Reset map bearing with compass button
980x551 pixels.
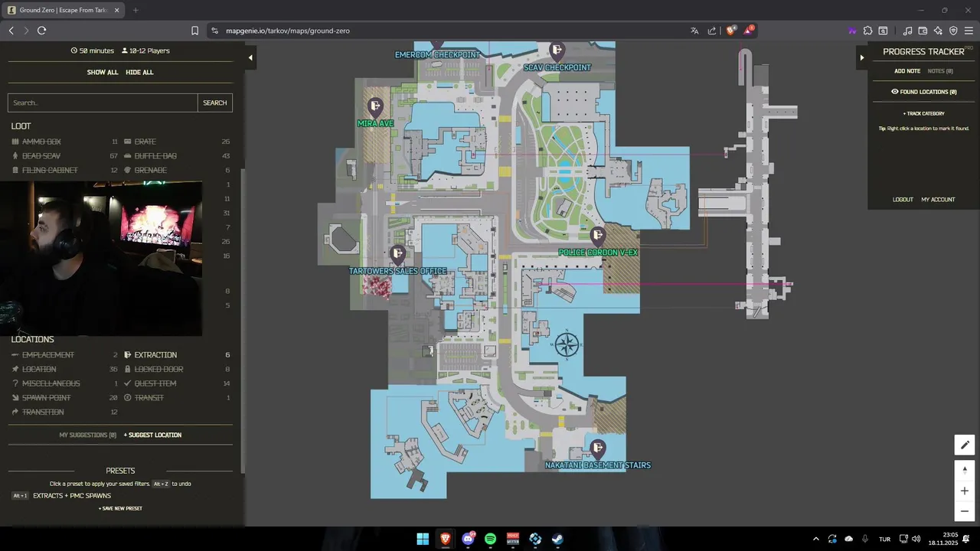coord(965,470)
